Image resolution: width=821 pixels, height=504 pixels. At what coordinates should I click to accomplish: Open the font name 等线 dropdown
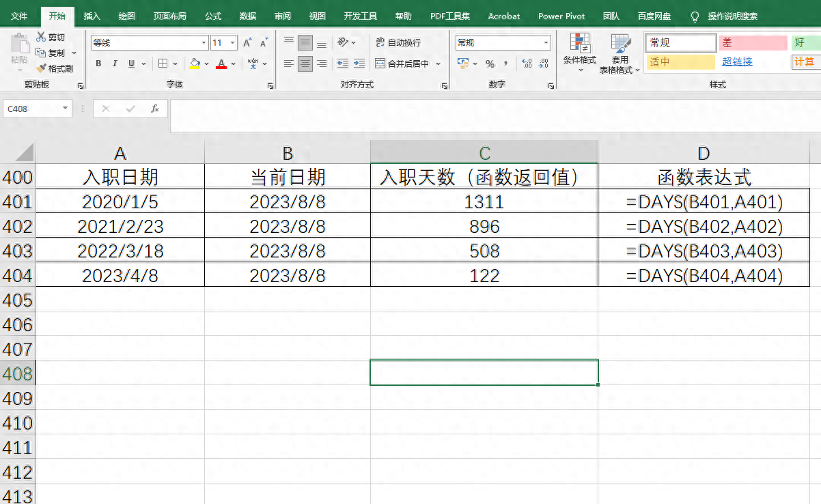point(204,42)
